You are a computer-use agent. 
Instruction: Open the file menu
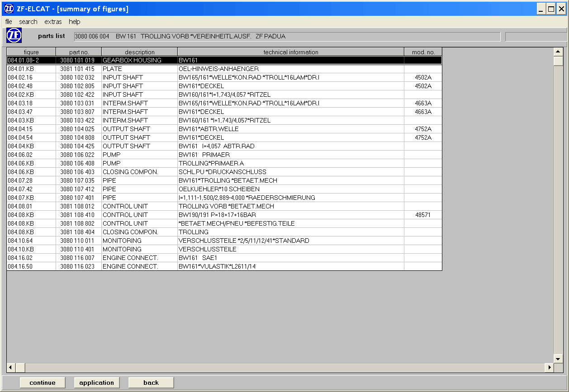(9, 22)
